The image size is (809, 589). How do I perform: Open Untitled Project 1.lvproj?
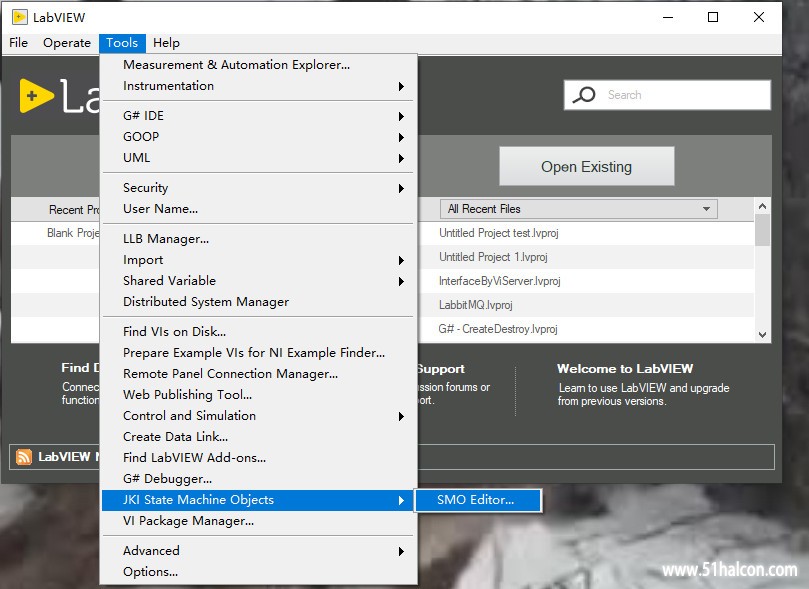pos(493,257)
